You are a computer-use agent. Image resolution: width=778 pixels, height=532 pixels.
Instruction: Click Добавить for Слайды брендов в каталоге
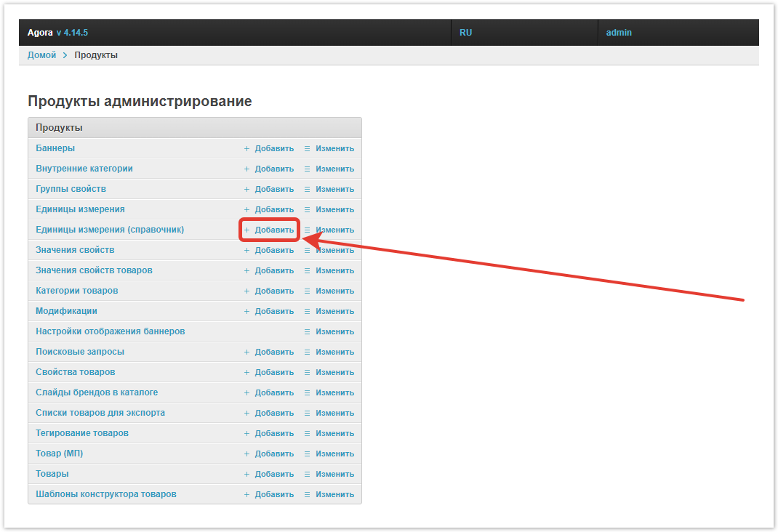(x=273, y=392)
